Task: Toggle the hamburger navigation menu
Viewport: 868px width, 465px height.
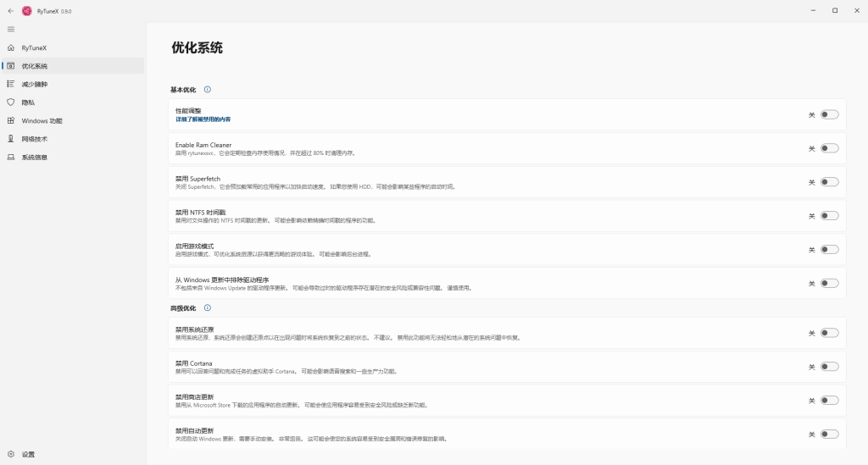Action: click(x=10, y=30)
